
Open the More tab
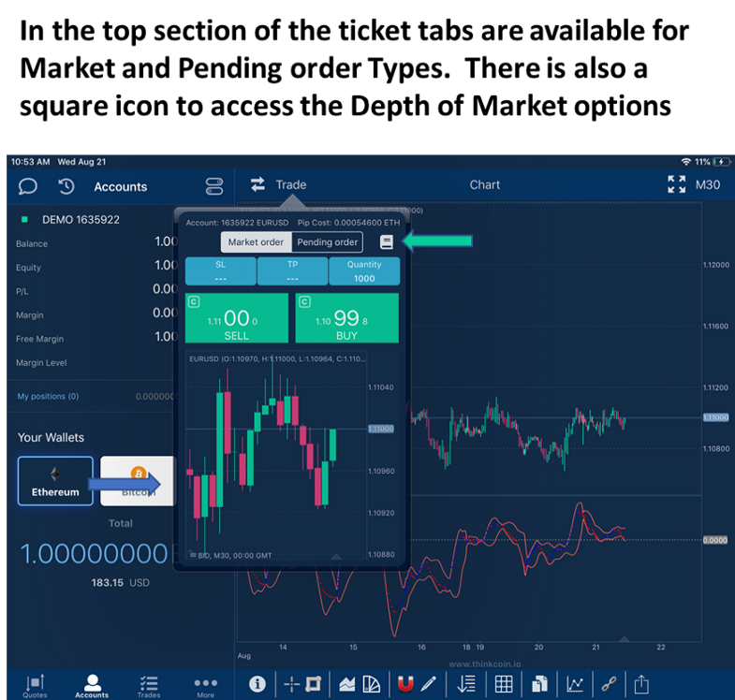coord(205,686)
